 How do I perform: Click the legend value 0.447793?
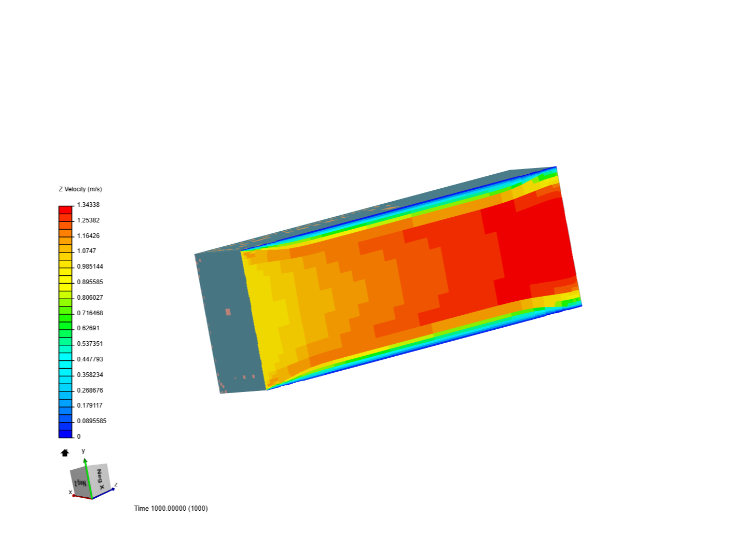pos(90,359)
